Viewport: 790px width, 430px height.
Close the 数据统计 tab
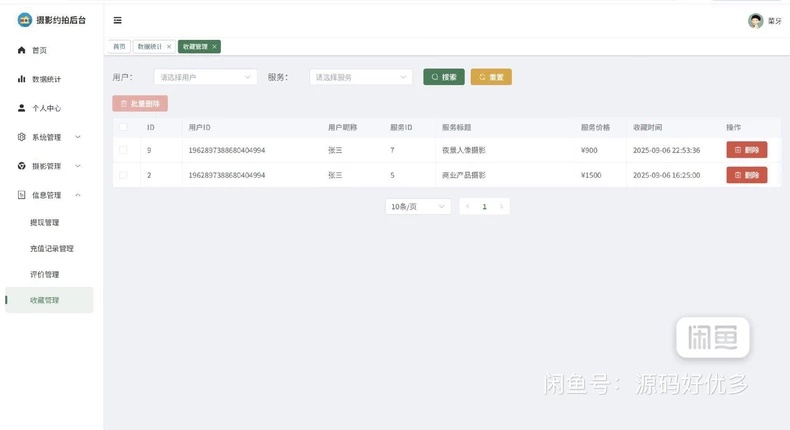pos(169,46)
